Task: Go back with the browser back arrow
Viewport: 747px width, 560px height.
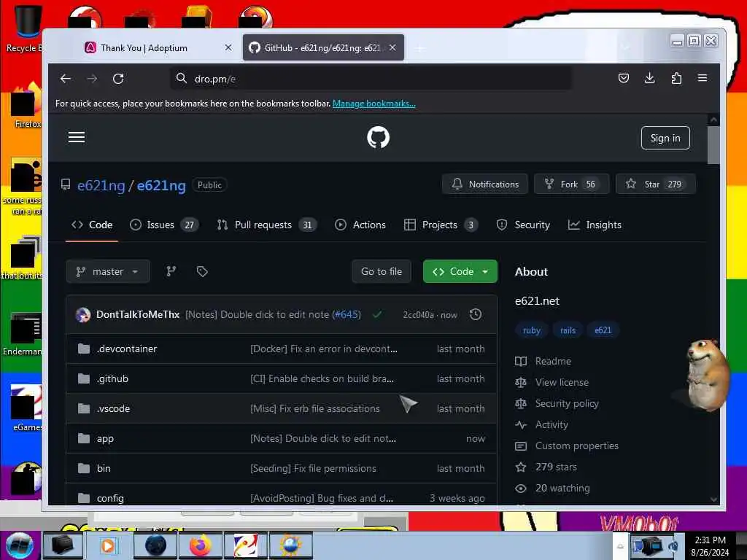Action: tap(66, 79)
